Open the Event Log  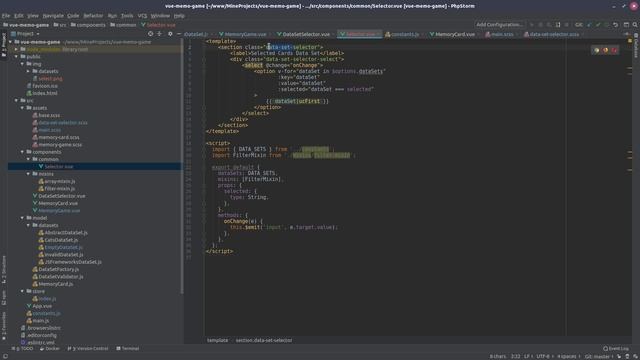click(x=616, y=349)
